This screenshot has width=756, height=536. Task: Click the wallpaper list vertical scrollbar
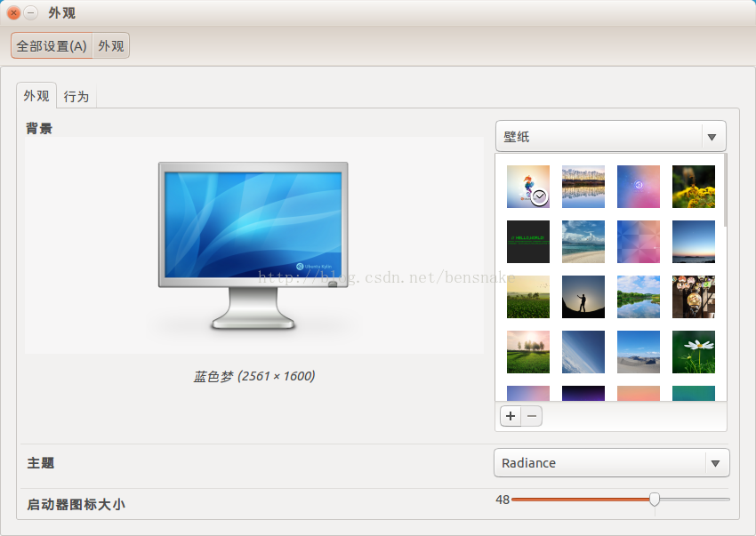point(725,190)
